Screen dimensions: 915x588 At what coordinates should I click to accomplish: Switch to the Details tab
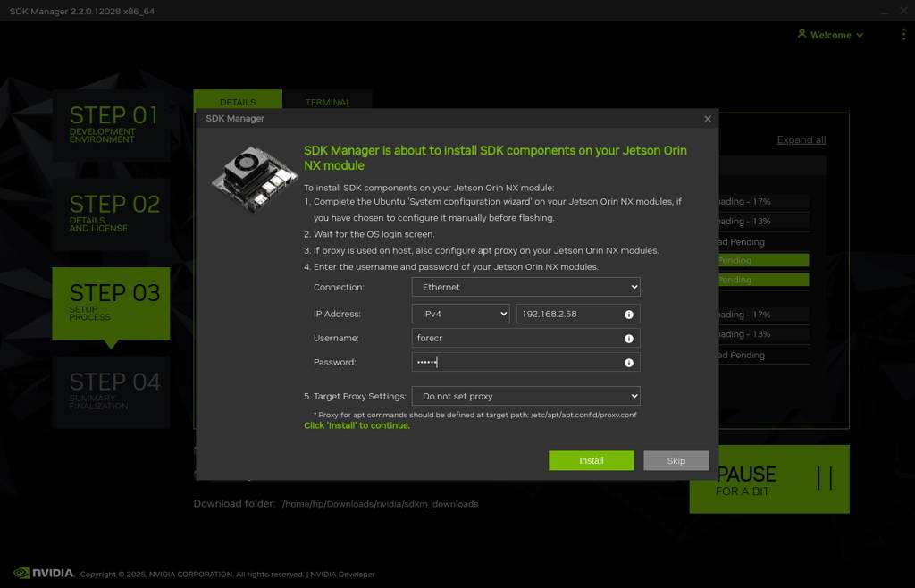pos(238,100)
